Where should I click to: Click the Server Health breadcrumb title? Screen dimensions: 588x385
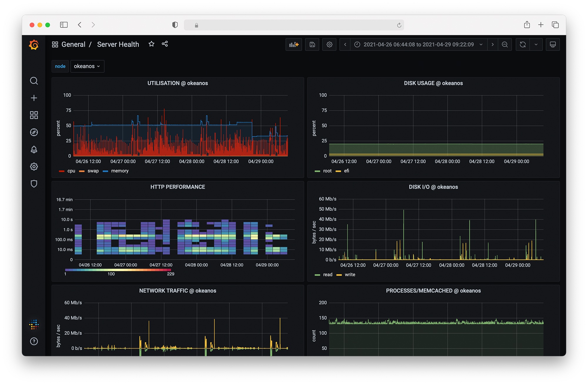coord(118,44)
